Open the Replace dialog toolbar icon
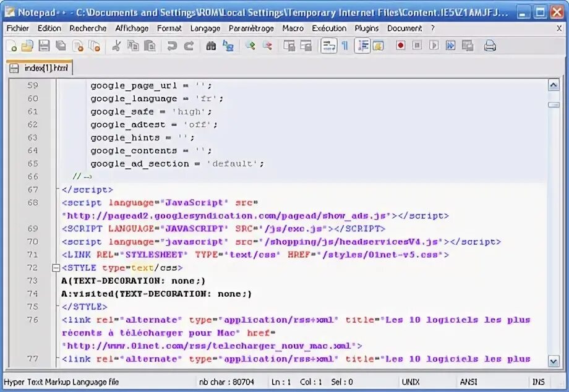This screenshot has width=569, height=392. [228, 46]
